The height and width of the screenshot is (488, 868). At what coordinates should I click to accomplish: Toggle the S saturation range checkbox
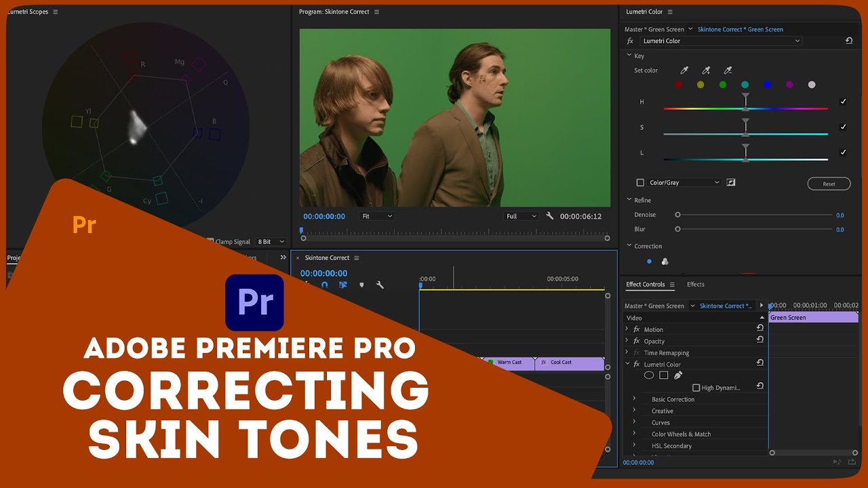pyautogui.click(x=843, y=127)
